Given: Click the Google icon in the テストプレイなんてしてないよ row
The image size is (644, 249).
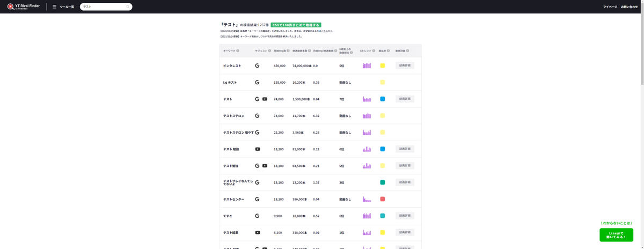Looking at the screenshot, I should tap(257, 182).
